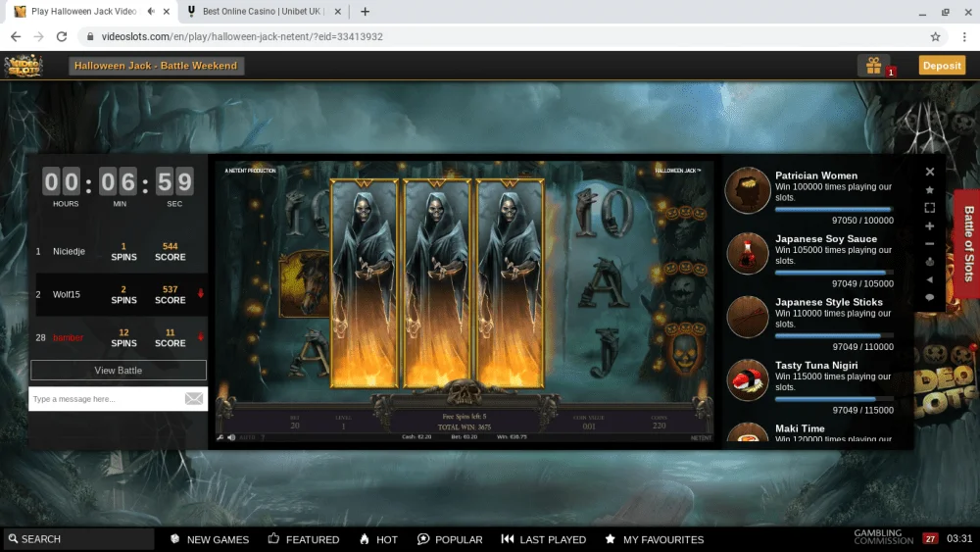The width and height of the screenshot is (980, 552).
Task: Open LAST PLAYED menu item
Action: [x=544, y=539]
